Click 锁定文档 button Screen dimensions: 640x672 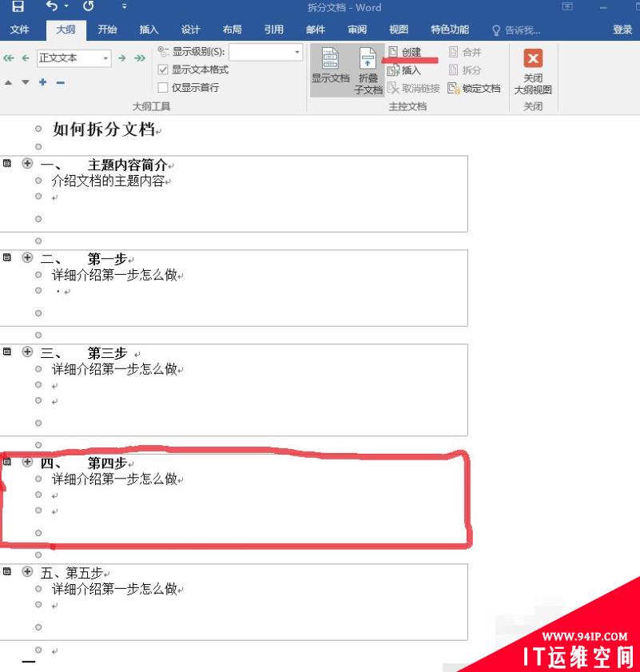point(474,88)
